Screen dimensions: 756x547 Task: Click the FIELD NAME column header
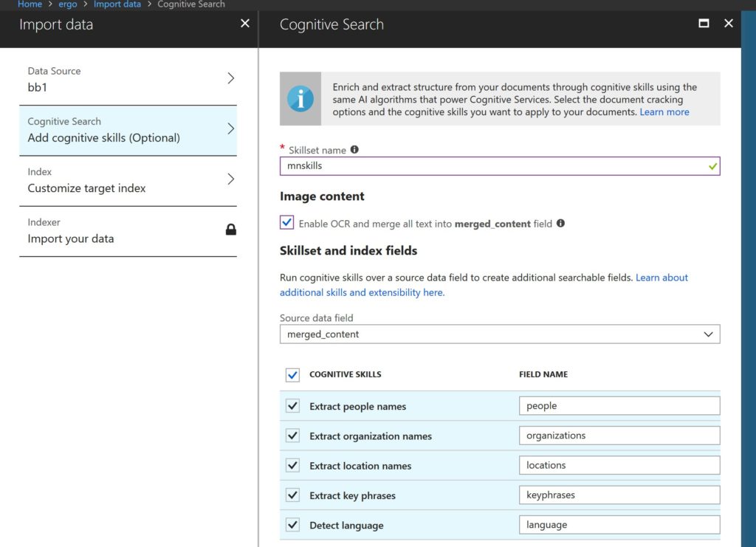(543, 374)
